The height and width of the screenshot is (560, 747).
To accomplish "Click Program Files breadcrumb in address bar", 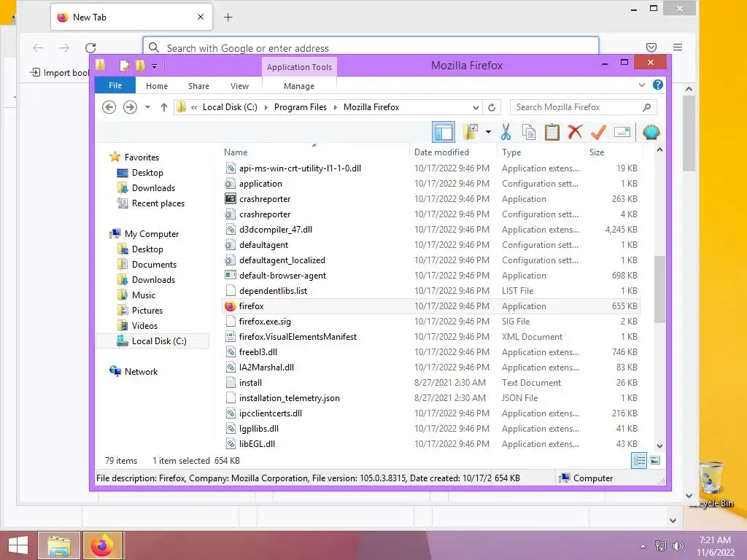I will [301, 107].
